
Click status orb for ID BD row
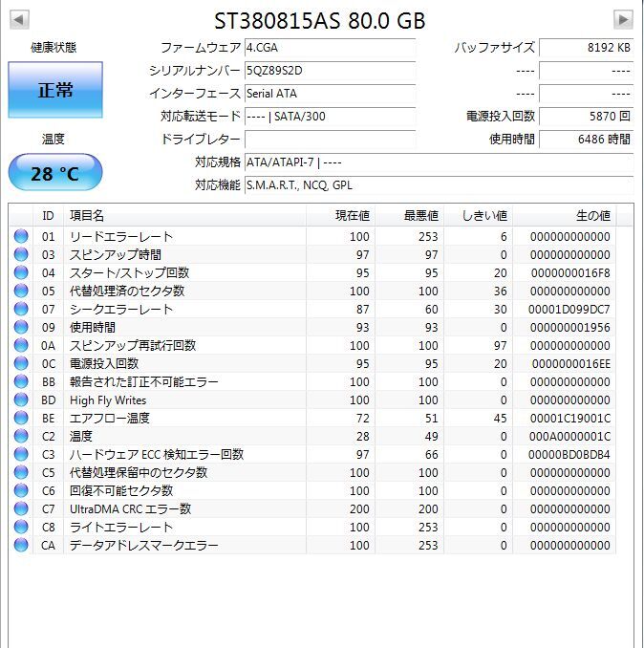[21, 400]
